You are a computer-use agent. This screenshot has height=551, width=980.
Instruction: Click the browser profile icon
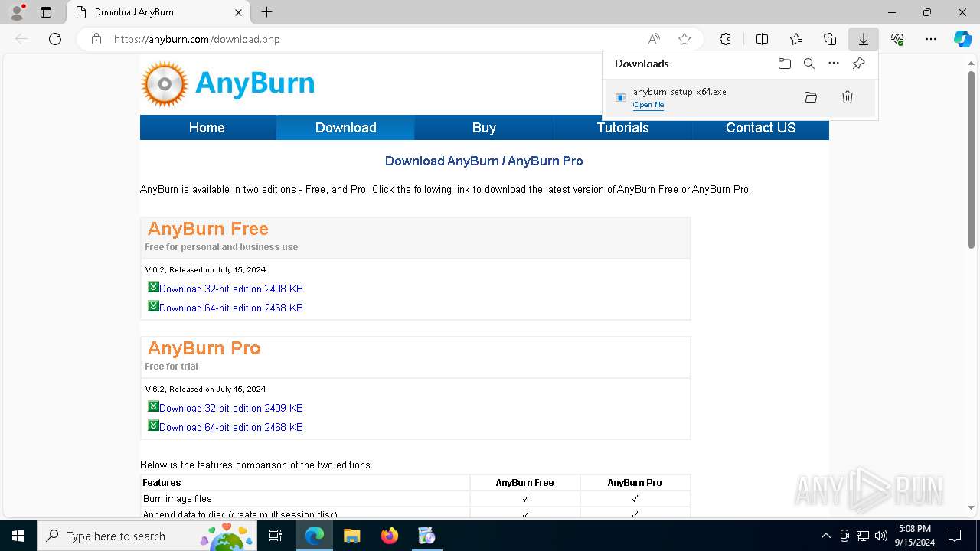point(17,12)
